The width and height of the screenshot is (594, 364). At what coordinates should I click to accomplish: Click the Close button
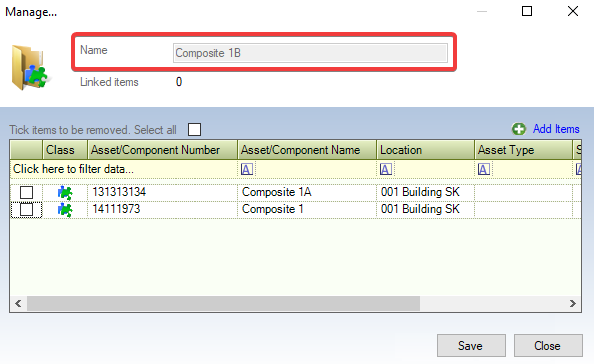coord(548,345)
